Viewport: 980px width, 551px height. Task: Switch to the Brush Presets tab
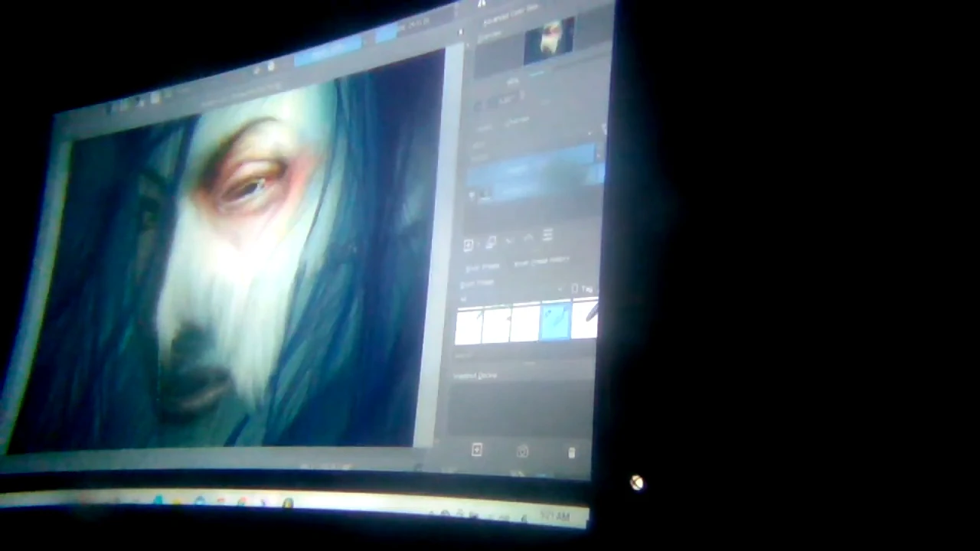(x=482, y=267)
